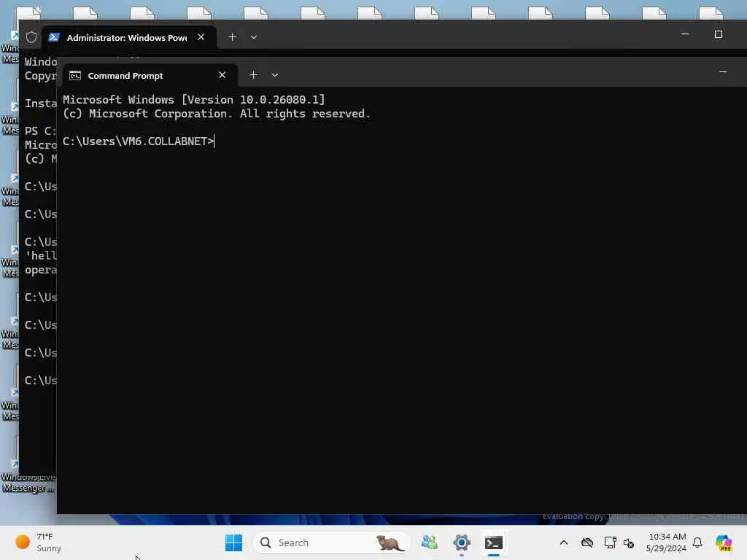Select the Command Prompt tab
Image resolution: width=747 pixels, height=560 pixels.
click(150, 75)
